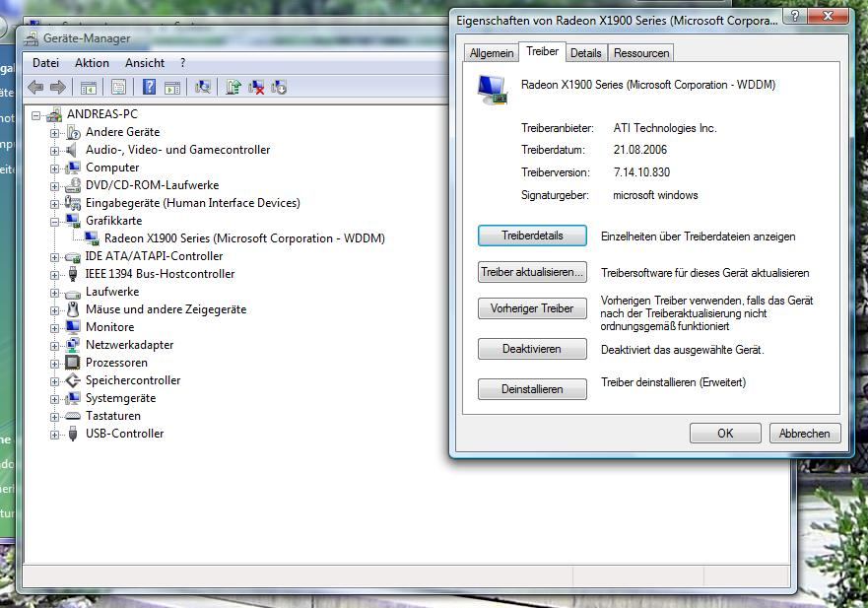868x608 pixels.
Task: Switch to the Ressourcen tab
Action: pyautogui.click(x=641, y=53)
